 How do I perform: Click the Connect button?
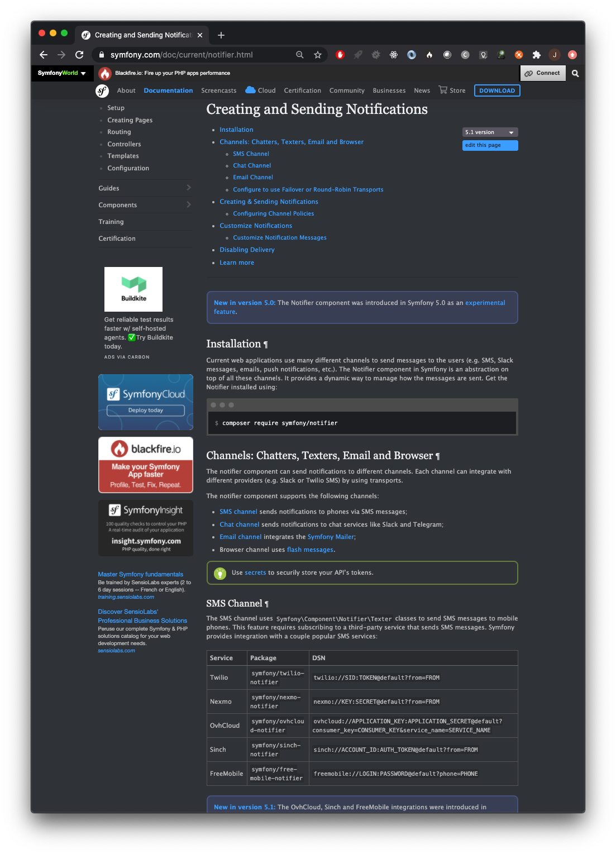(x=543, y=73)
